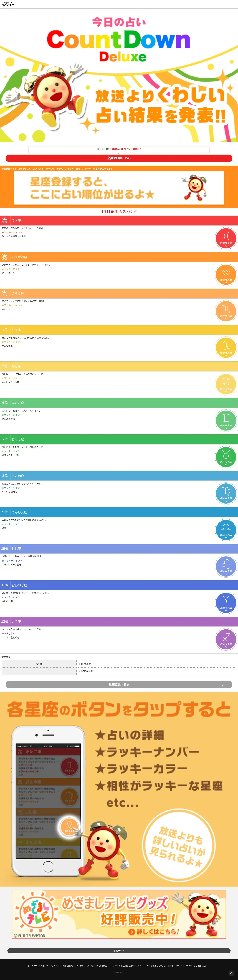Click the back-to-top arrow in the footer
Image resolution: width=238 pixels, height=980 pixels.
pos(231,973)
